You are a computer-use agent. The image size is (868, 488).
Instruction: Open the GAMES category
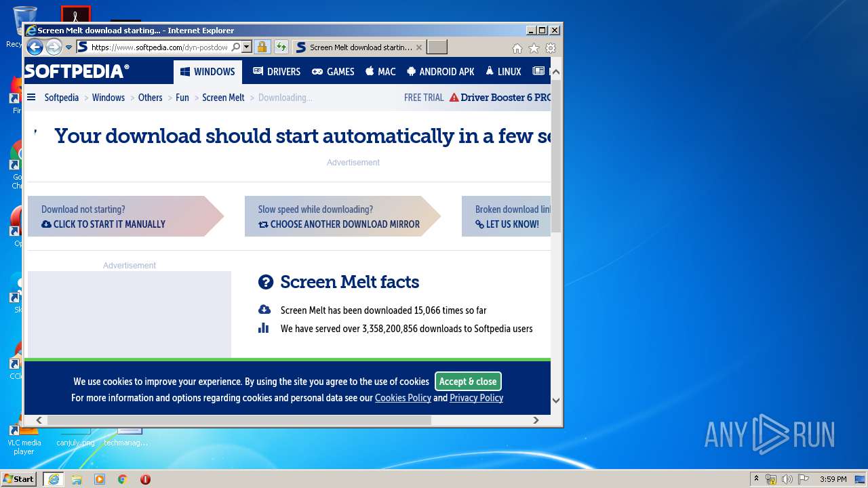[333, 72]
